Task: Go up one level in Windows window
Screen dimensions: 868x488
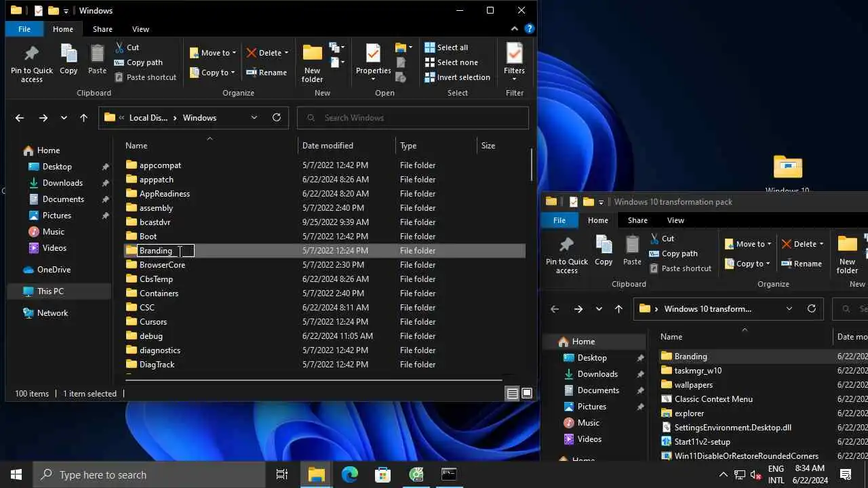Action: pos(83,118)
